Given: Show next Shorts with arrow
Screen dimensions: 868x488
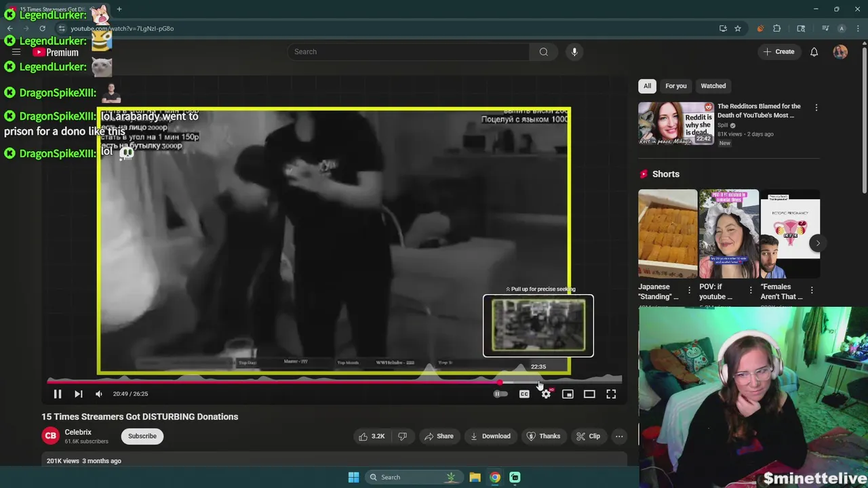Looking at the screenshot, I should pyautogui.click(x=818, y=243).
